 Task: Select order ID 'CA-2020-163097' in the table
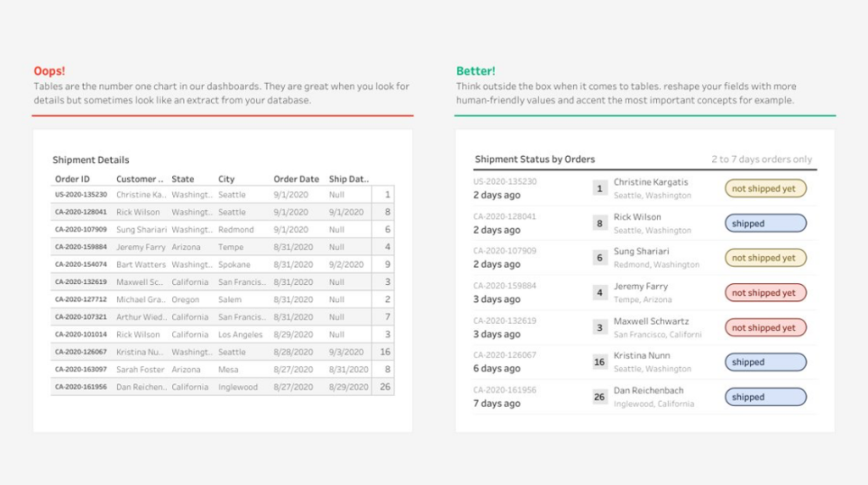(81, 370)
